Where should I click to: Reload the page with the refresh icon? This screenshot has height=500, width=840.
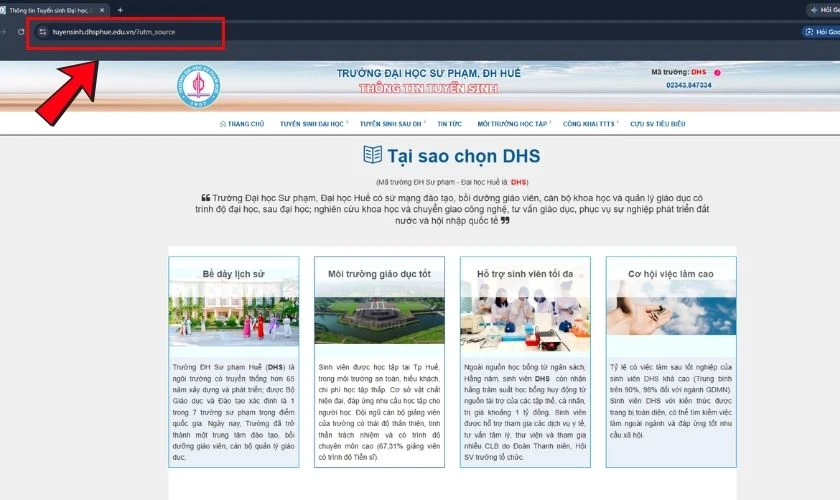coord(21,32)
